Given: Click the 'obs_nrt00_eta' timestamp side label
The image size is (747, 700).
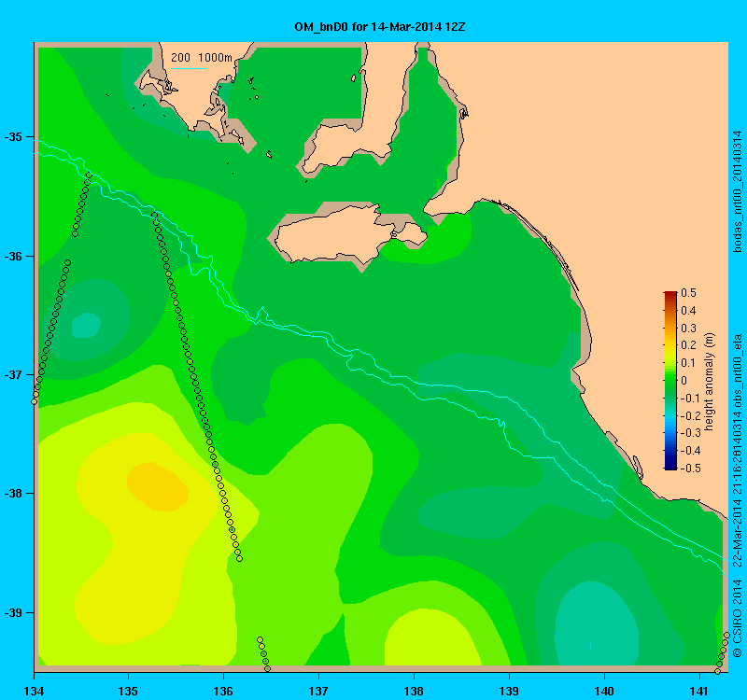Looking at the screenshot, I should (x=737, y=450).
